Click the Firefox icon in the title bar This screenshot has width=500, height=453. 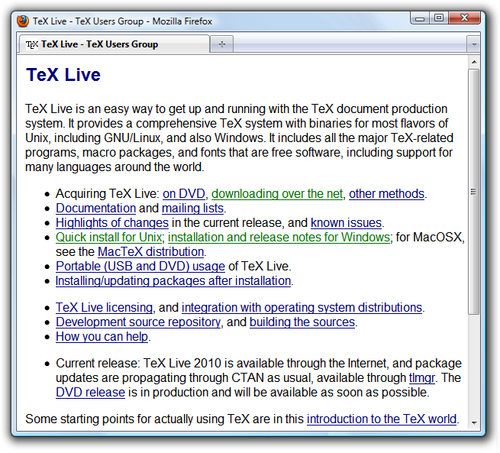23,21
